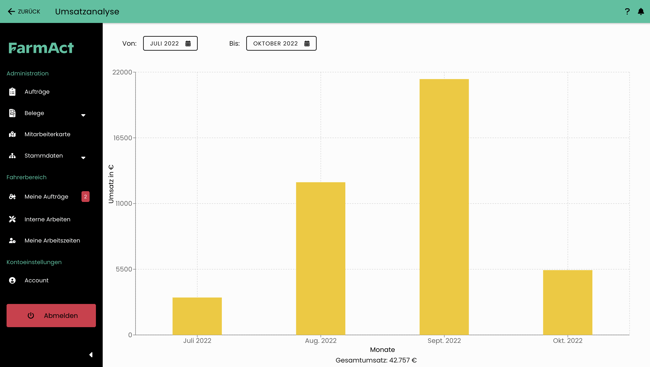Open the help question mark icon
Viewport: 650px width, 367px height.
(x=627, y=12)
